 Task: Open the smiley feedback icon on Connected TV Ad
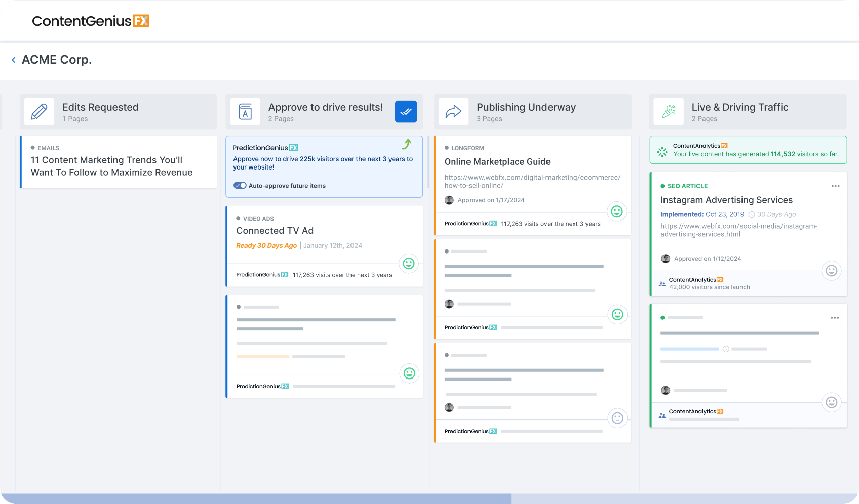(x=409, y=264)
